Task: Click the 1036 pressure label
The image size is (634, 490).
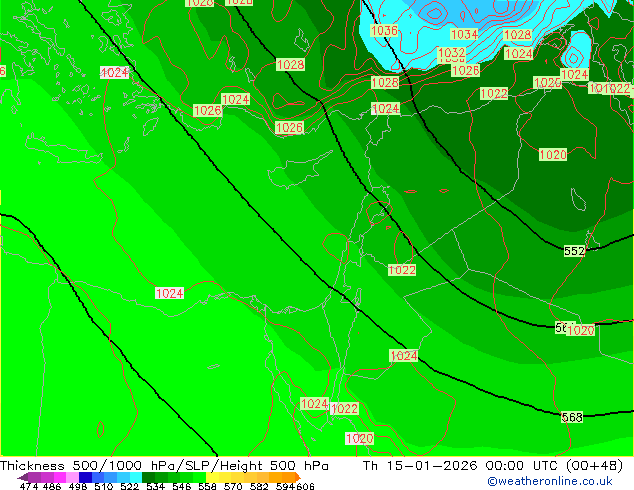Action: point(384,30)
